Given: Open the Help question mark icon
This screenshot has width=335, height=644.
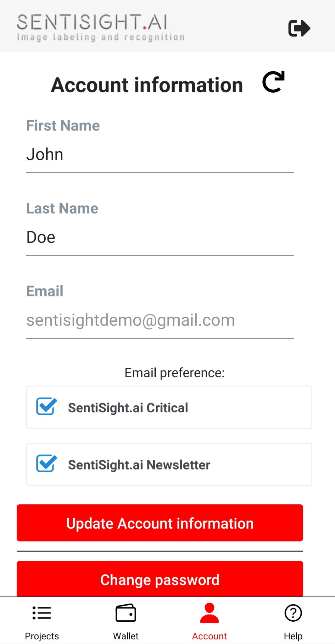Looking at the screenshot, I should (293, 613).
